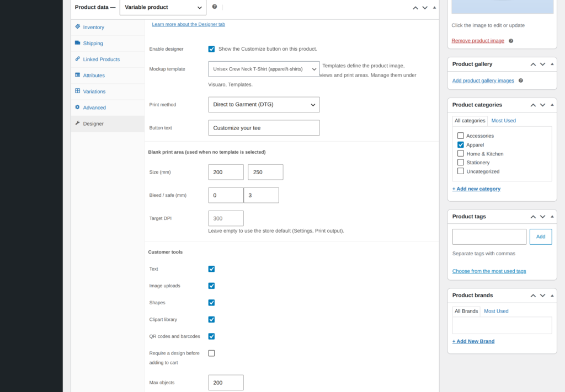Viewport: 565px width, 392px height.
Task: Move Product categories panel up
Action: pos(533,105)
